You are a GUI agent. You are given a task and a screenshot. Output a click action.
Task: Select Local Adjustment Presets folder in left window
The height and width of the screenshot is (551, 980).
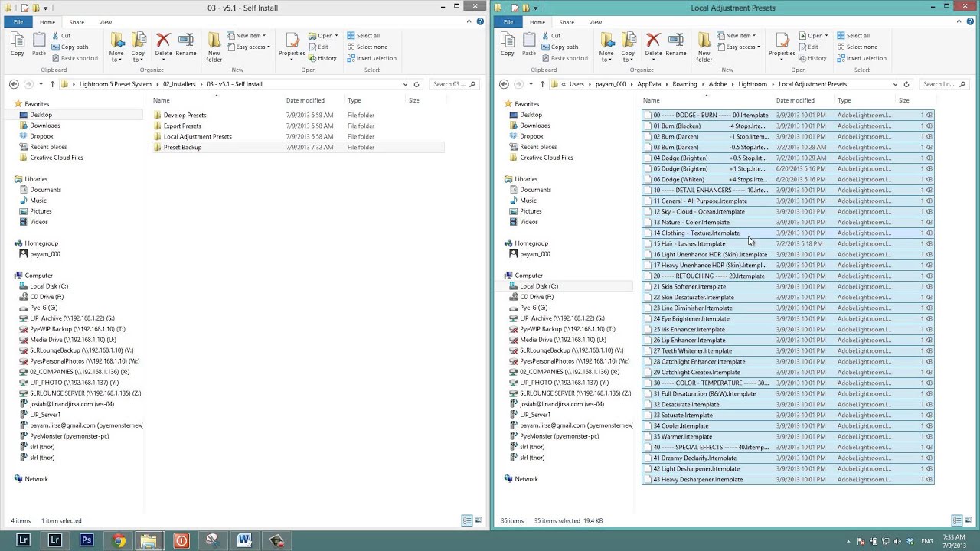click(198, 136)
